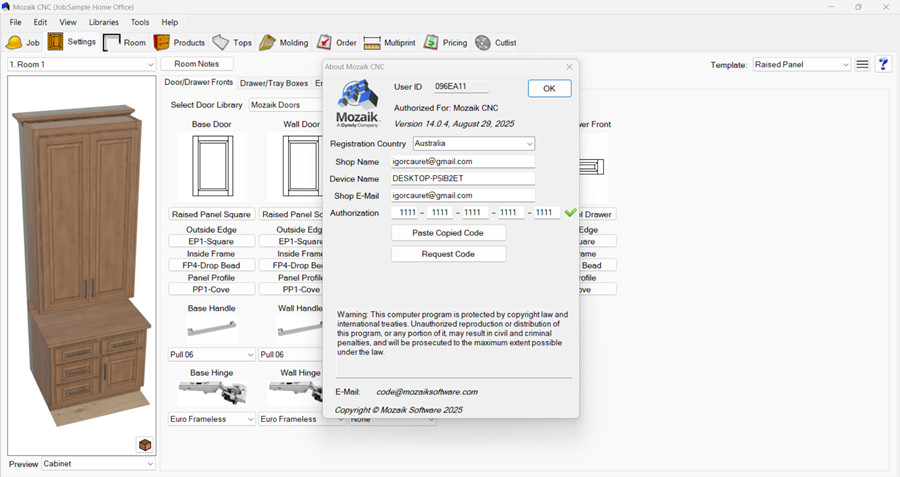
Task: Open the Multiprint toolbar icon
Action: (x=372, y=42)
